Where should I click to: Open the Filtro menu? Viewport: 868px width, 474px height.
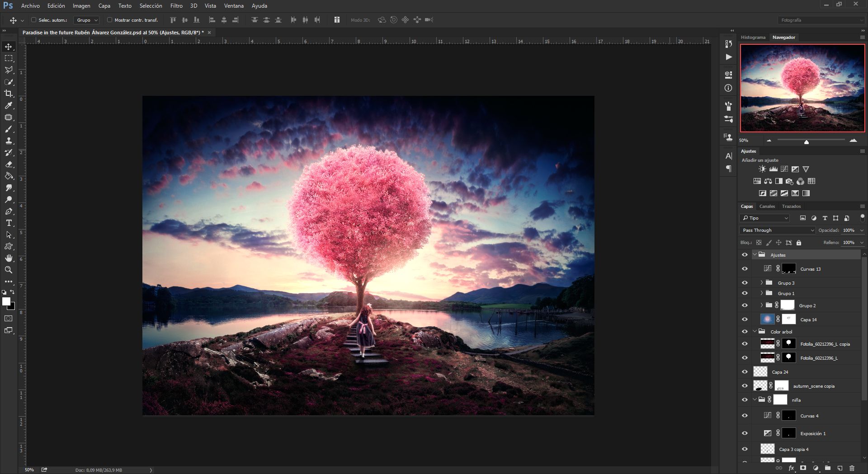pos(176,6)
